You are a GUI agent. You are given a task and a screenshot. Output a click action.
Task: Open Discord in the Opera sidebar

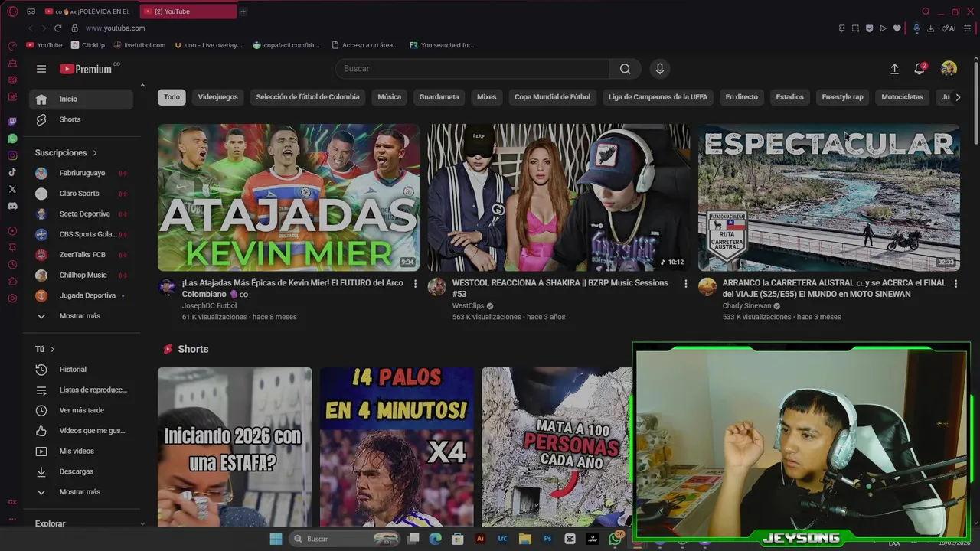[12, 206]
